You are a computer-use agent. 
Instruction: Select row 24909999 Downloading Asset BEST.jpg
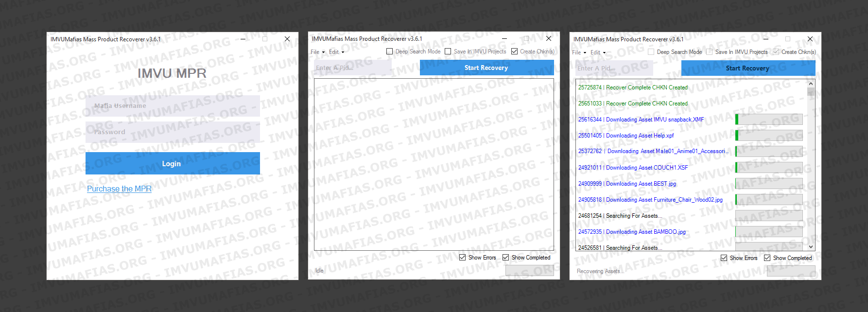tap(627, 184)
